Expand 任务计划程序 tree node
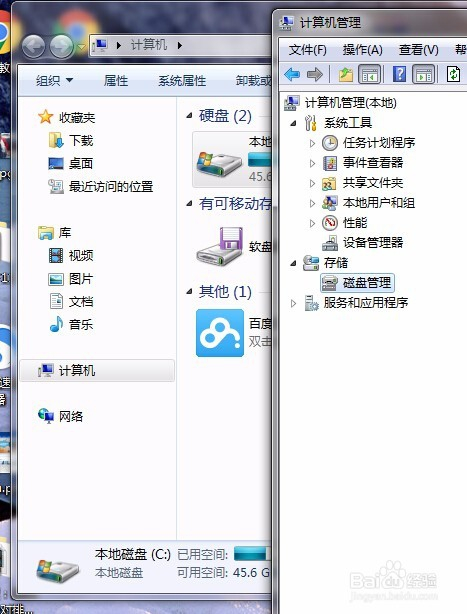The width and height of the screenshot is (467, 614). 312,143
